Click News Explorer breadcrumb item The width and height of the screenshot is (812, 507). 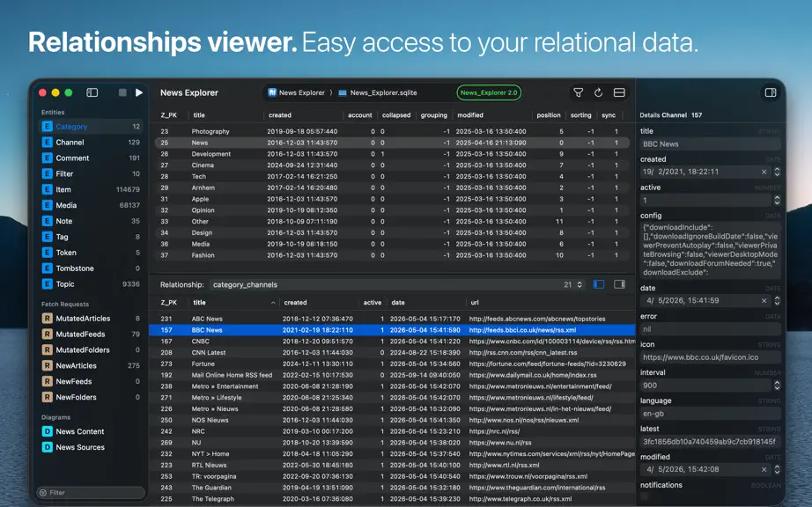coord(296,92)
